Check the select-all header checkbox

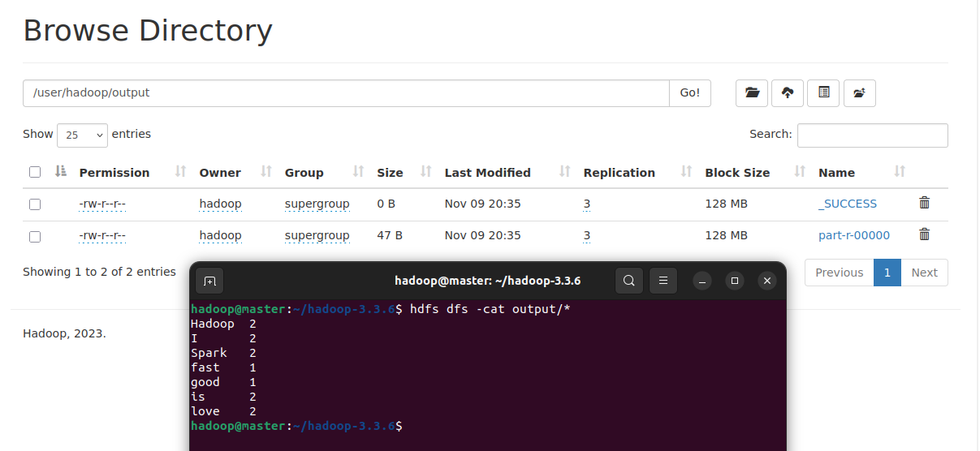pyautogui.click(x=35, y=172)
